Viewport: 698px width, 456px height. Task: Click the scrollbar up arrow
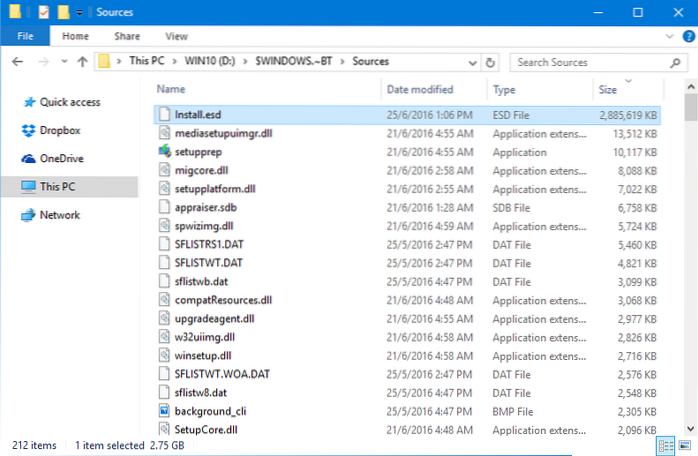pos(690,86)
